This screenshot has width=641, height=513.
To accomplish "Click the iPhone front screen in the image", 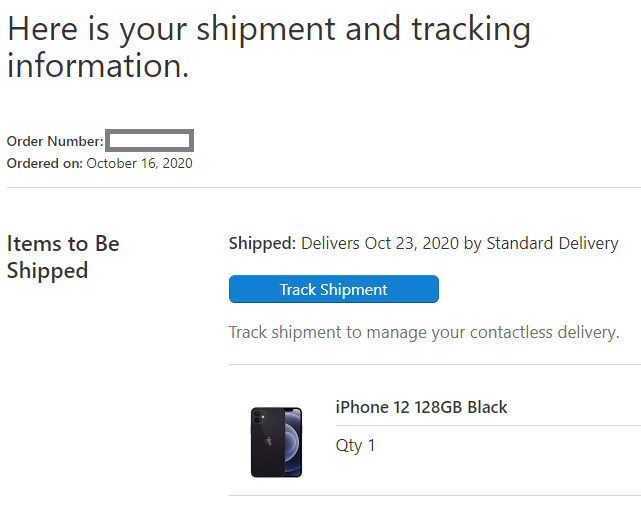I will pyautogui.click(x=294, y=442).
